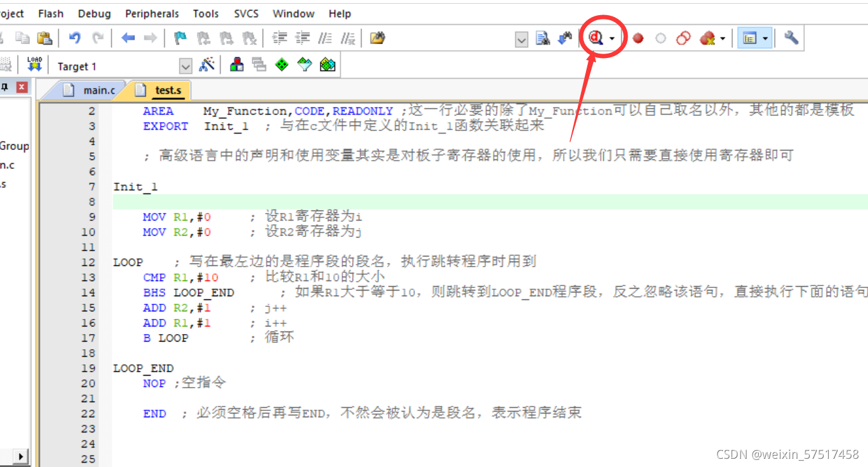Viewport: 868px width, 467px height.
Task: Click the Redo arrow icon
Action: [97, 38]
